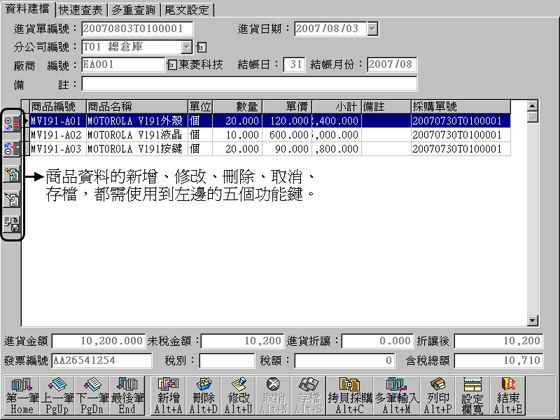
Task: Click the 稅額 field
Action: [344, 360]
